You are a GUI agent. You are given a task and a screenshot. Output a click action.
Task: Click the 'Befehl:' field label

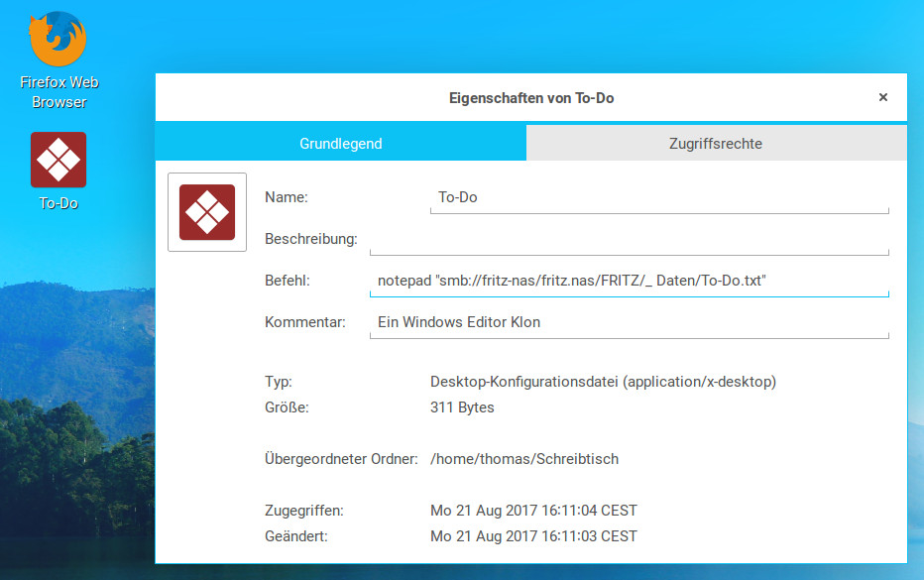point(288,281)
